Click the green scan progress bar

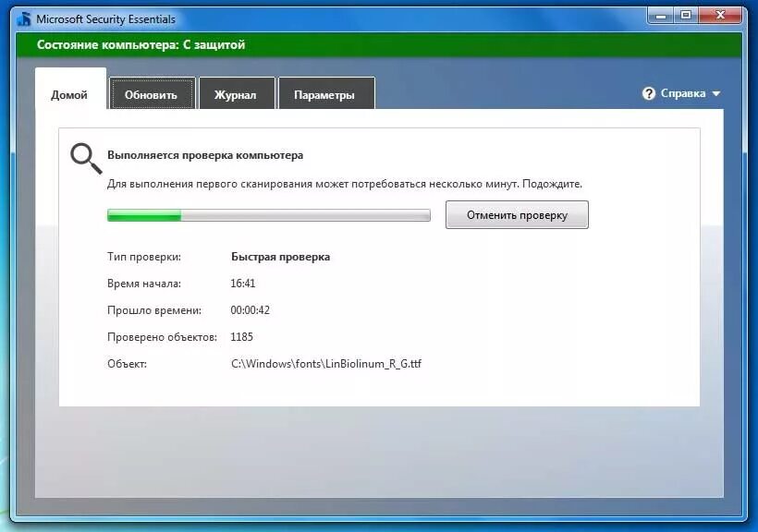(268, 215)
